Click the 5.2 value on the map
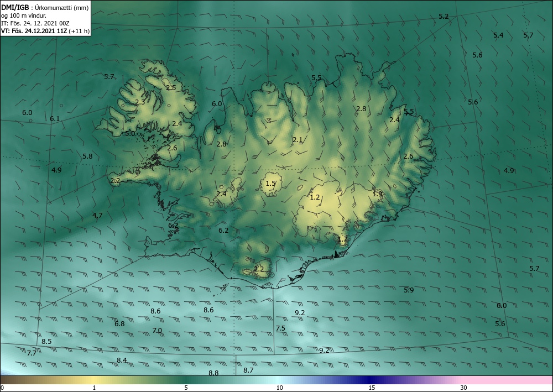Viewport: 553px width, 392px height. point(444,17)
